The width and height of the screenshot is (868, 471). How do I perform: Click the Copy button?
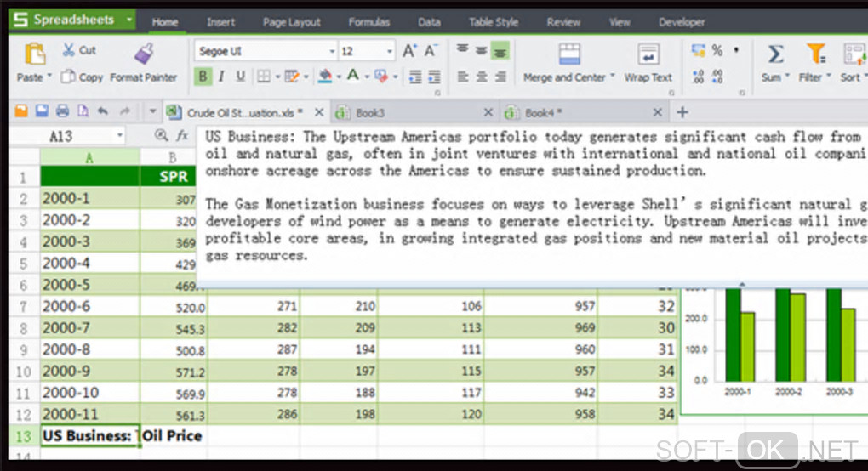pos(83,77)
